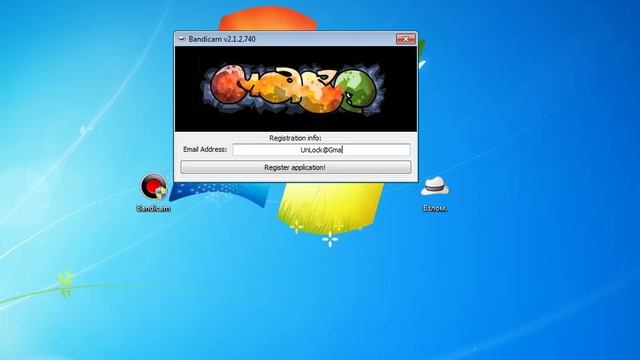This screenshot has width=640, height=360.
Task: Close the Bandicam v2.1.2.740 dialog
Action: coord(406,39)
